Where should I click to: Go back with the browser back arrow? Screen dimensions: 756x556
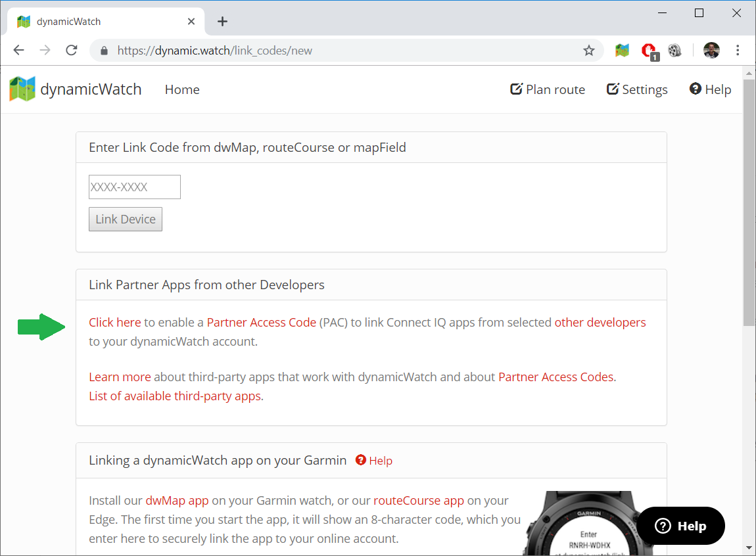pos(18,51)
